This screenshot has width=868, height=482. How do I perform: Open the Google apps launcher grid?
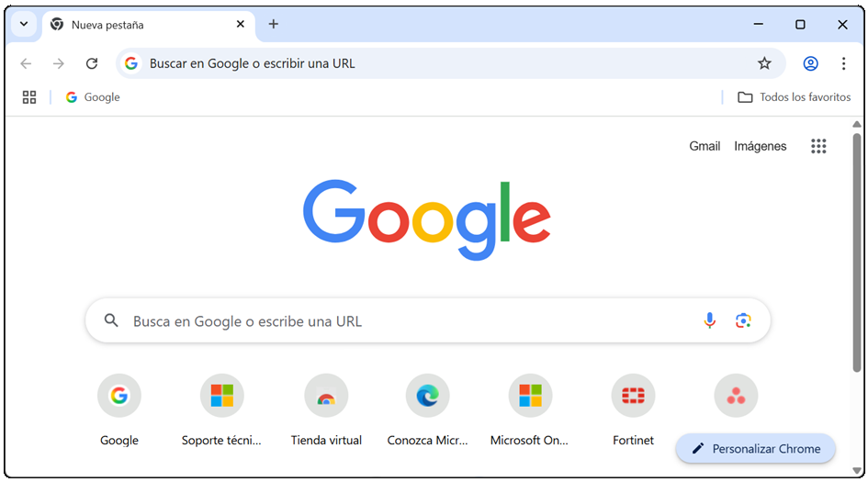click(818, 146)
